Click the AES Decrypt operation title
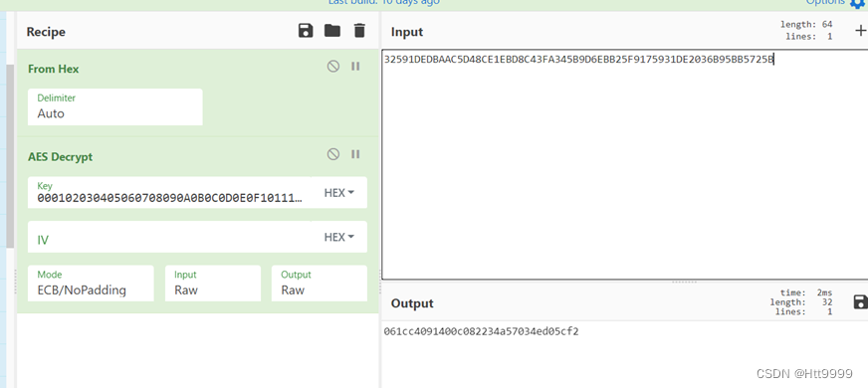Image resolution: width=868 pixels, height=388 pixels. point(61,156)
